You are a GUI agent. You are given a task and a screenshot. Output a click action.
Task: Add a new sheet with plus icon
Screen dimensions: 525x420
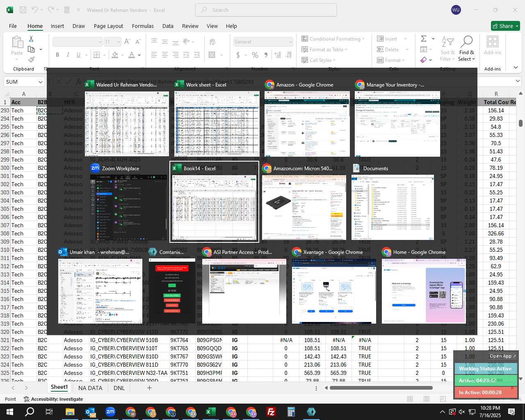click(x=149, y=388)
